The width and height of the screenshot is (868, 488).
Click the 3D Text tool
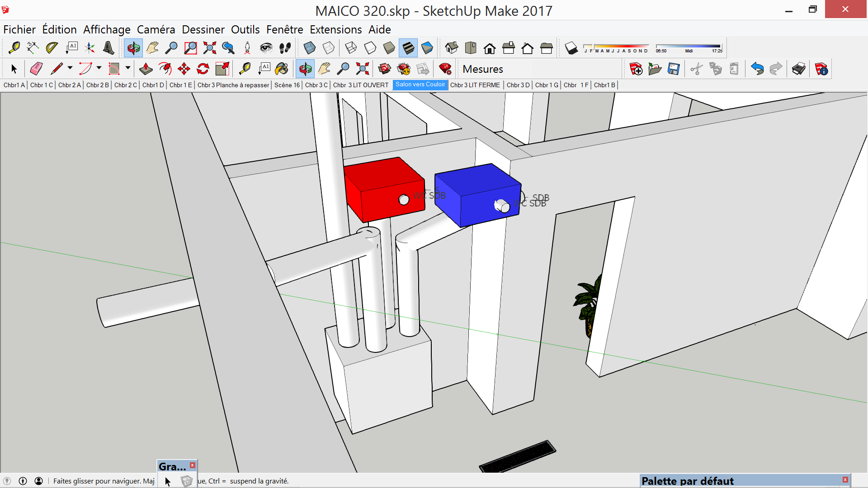tap(108, 47)
